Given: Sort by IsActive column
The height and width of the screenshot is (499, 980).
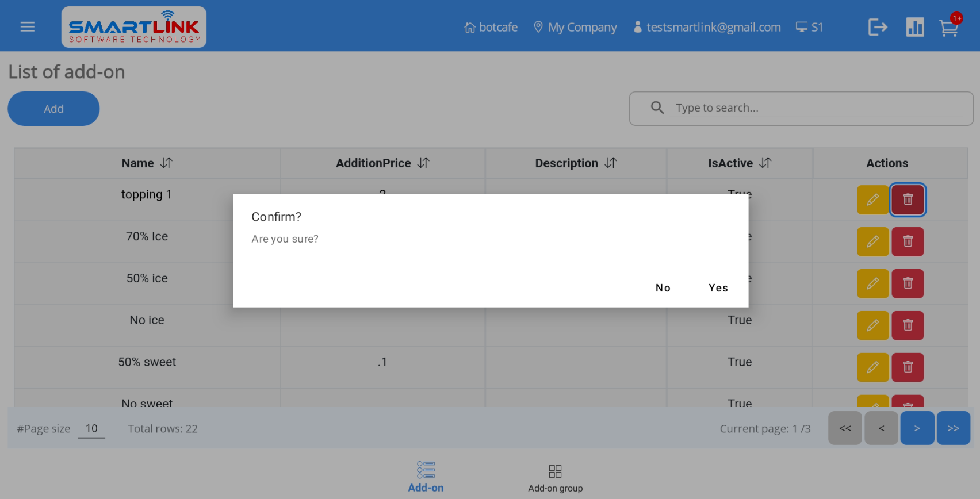Looking at the screenshot, I should [x=765, y=163].
